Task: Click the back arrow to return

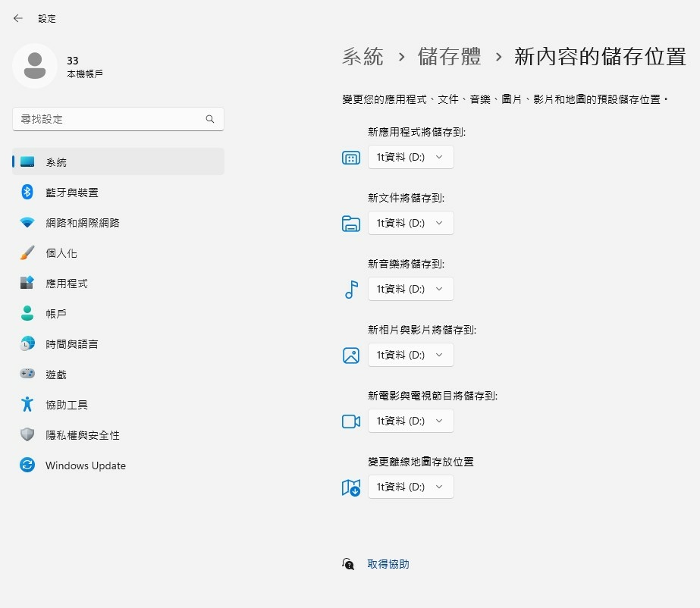Action: [17, 17]
